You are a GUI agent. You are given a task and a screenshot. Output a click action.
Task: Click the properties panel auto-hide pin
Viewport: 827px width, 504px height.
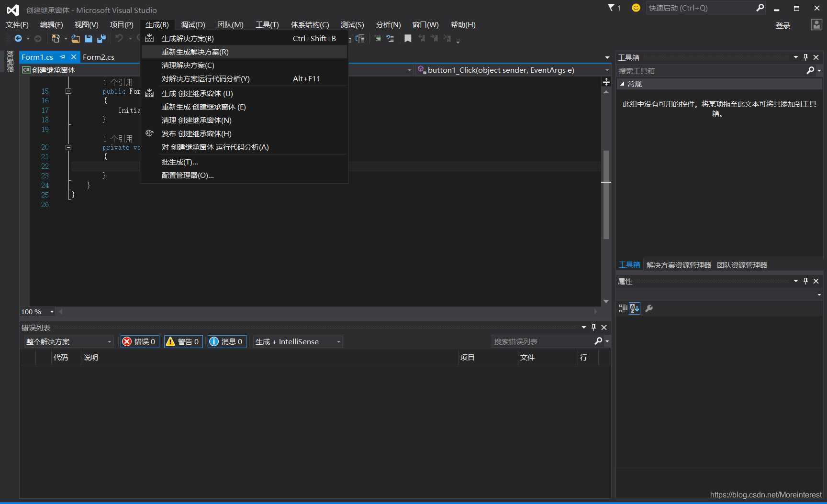pyautogui.click(x=805, y=281)
